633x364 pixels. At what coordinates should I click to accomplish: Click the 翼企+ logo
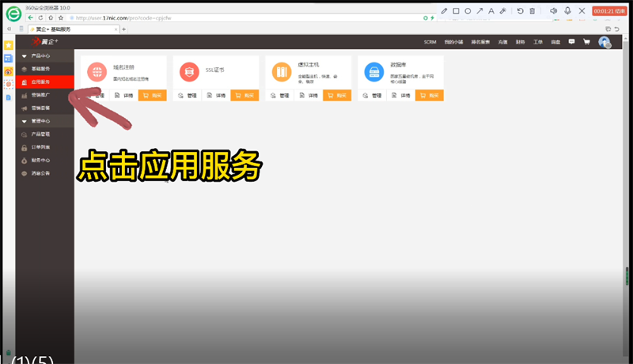pos(45,42)
